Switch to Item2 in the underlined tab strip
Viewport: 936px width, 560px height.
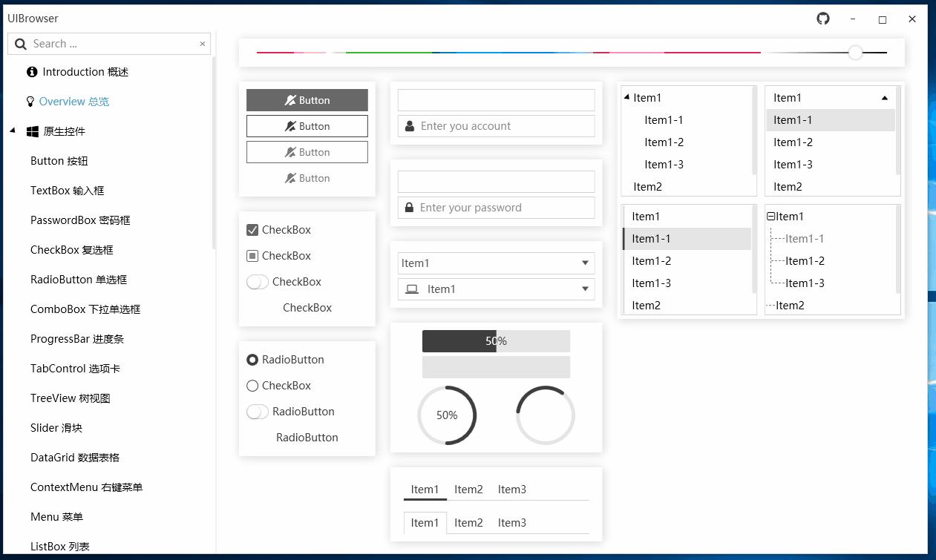pos(469,490)
